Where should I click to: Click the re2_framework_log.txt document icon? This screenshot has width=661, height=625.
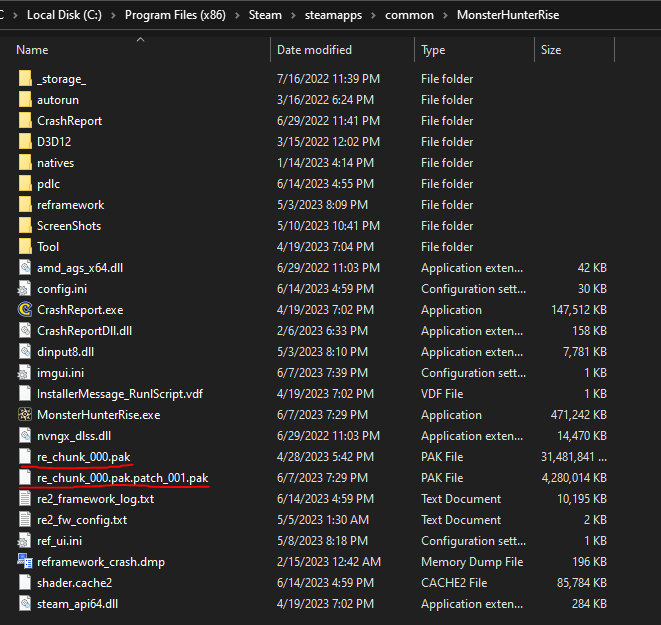tap(25, 499)
